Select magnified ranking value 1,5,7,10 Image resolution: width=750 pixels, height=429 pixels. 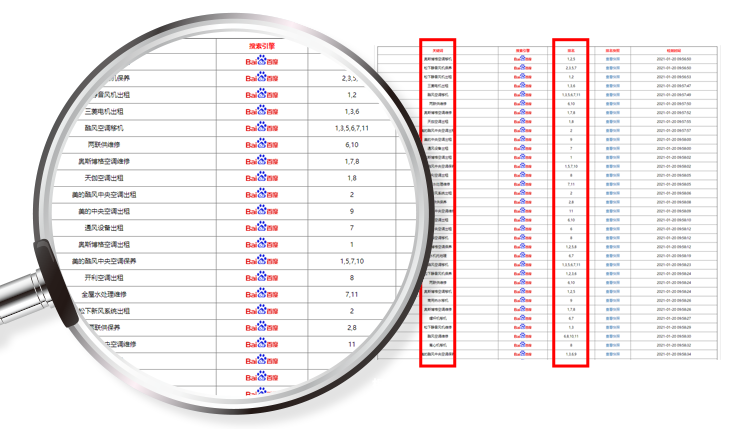tap(352, 261)
